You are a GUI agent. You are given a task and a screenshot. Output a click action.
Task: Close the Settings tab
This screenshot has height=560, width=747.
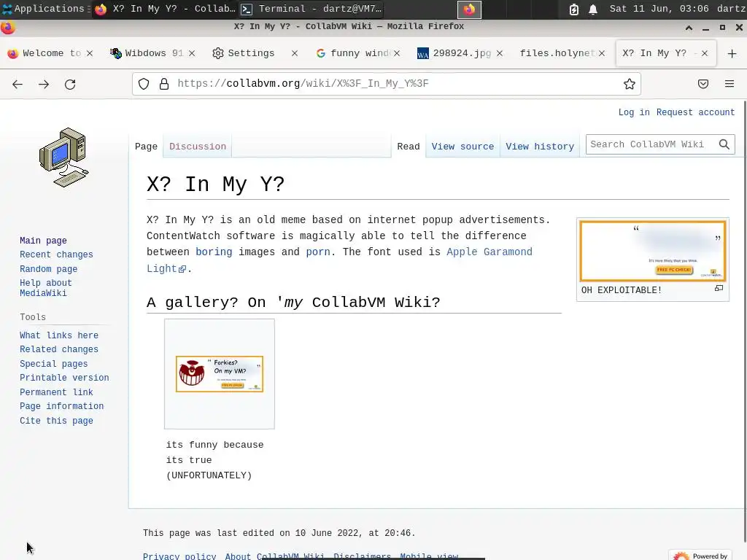pos(295,53)
